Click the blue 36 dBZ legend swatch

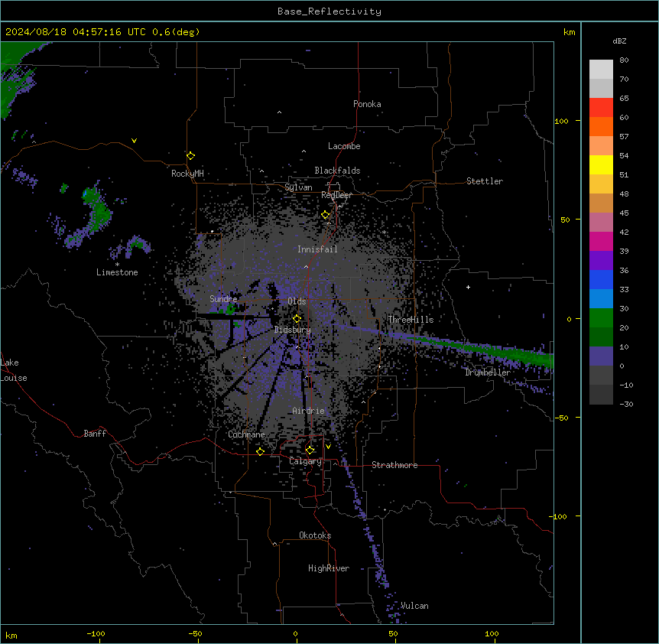[x=601, y=279]
